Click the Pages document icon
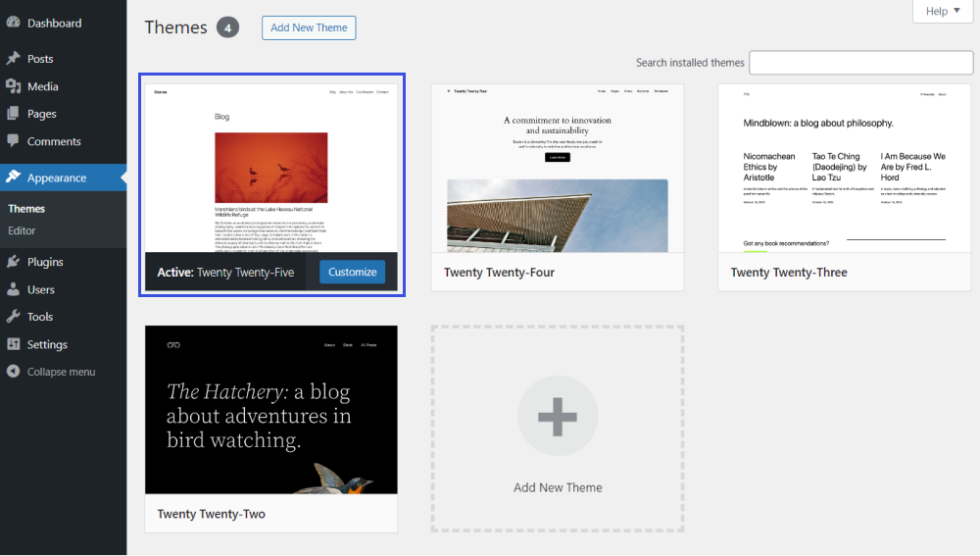 pyautogui.click(x=13, y=113)
